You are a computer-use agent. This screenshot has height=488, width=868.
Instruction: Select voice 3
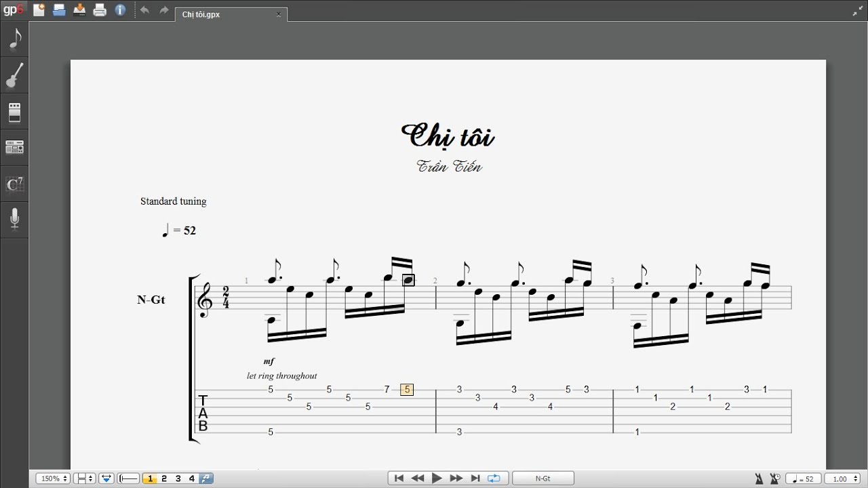coord(178,479)
